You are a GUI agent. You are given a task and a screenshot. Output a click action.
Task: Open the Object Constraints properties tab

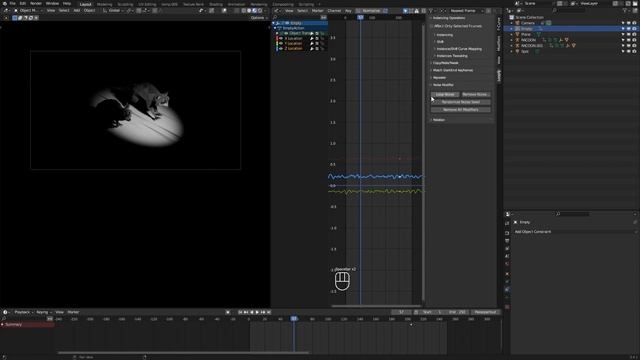point(507,289)
